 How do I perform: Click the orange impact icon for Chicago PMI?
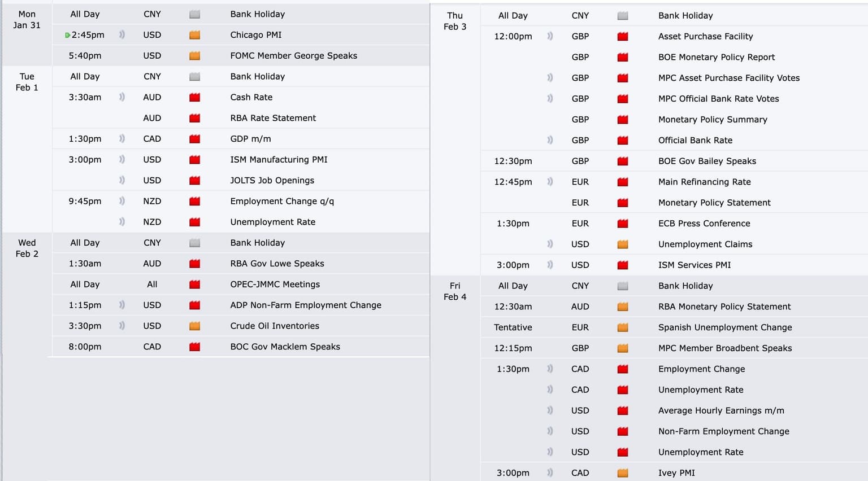pos(194,35)
